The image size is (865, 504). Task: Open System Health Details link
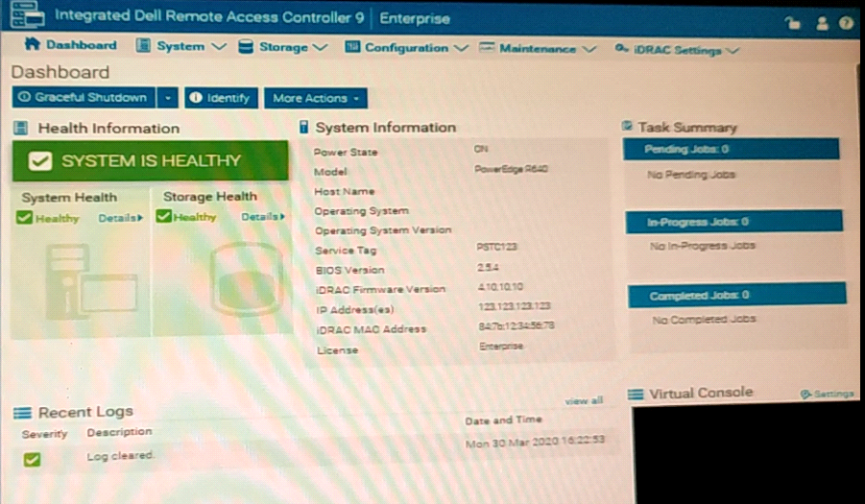tap(120, 218)
